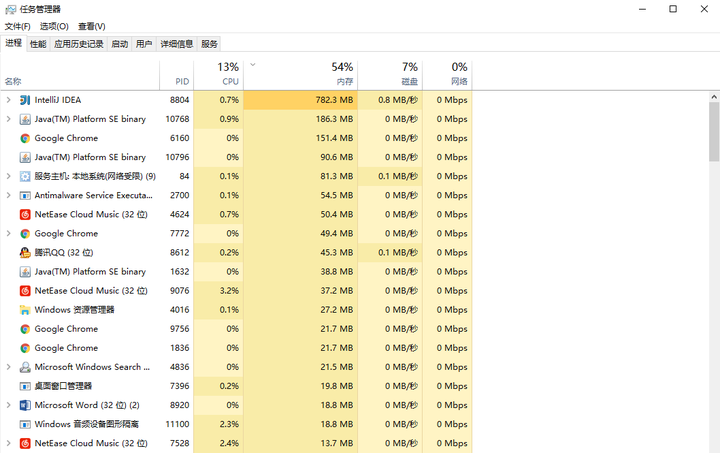Click the 782.3 MB memory cell

coord(301,100)
